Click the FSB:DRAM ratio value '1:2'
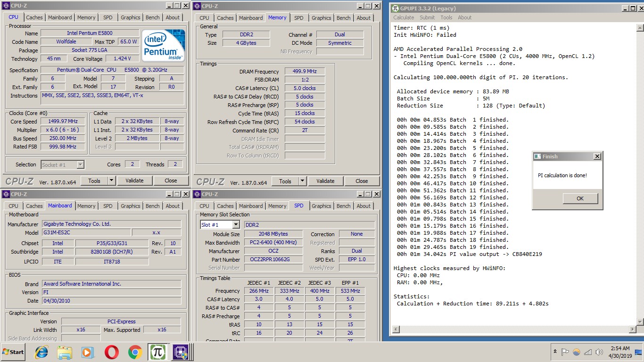This screenshot has height=362, width=644. tap(304, 80)
